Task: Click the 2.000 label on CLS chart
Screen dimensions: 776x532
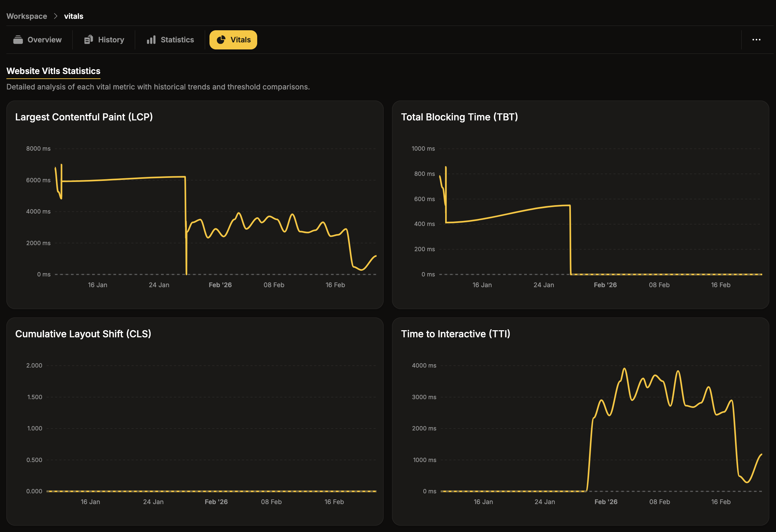Action: pyautogui.click(x=34, y=366)
